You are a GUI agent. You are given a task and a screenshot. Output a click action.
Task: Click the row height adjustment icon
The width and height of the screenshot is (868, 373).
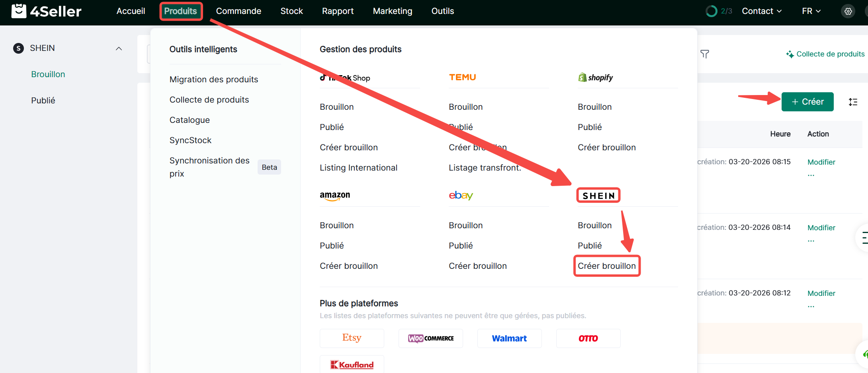(x=853, y=102)
